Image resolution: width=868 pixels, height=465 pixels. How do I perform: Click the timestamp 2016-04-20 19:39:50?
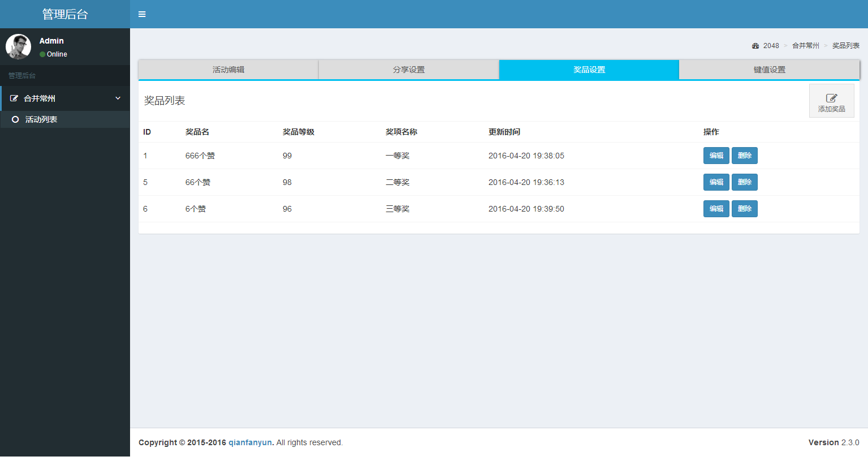(526, 209)
